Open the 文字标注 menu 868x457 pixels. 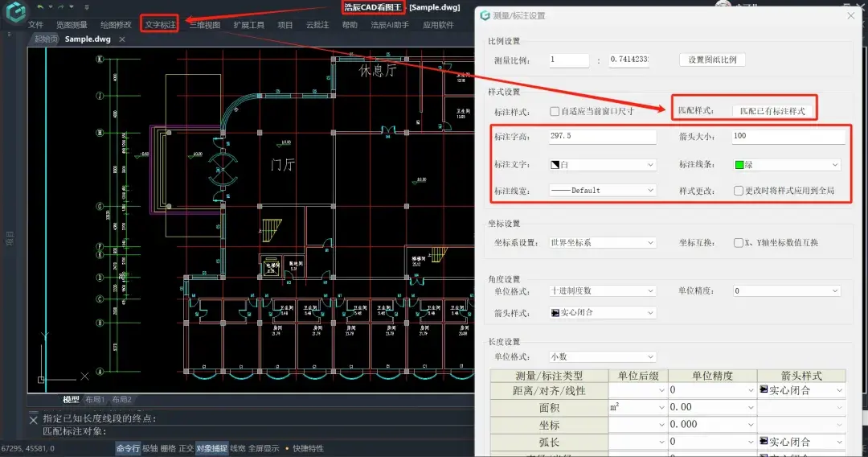160,24
